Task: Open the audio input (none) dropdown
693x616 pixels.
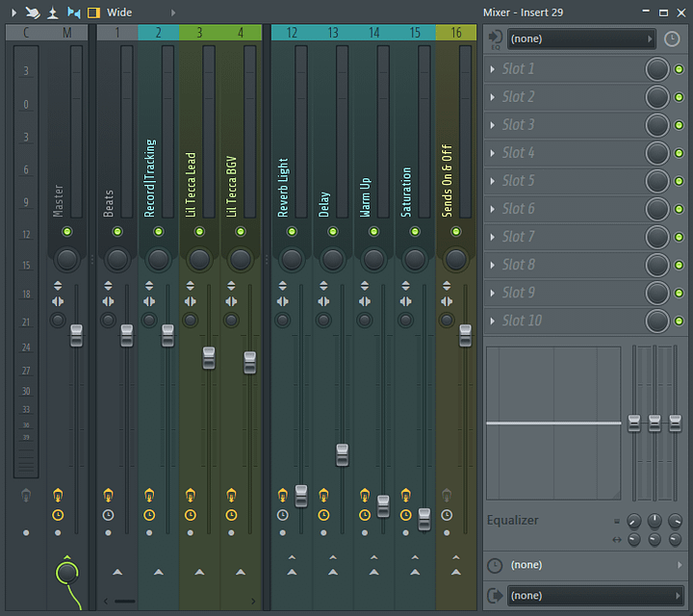Action: point(581,38)
